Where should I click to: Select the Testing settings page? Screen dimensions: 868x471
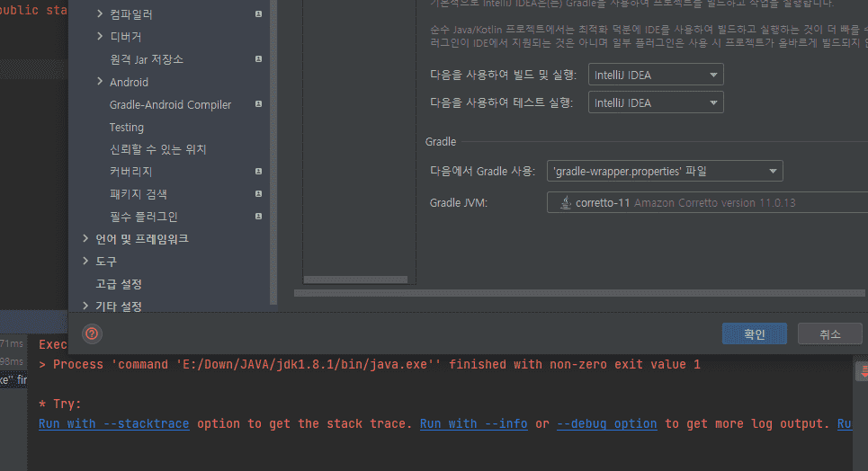(126, 128)
